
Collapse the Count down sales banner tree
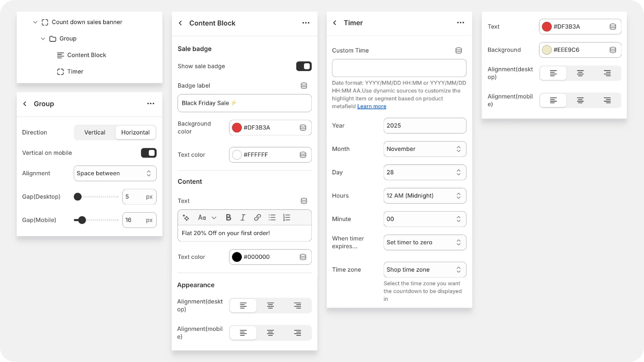pyautogui.click(x=35, y=22)
